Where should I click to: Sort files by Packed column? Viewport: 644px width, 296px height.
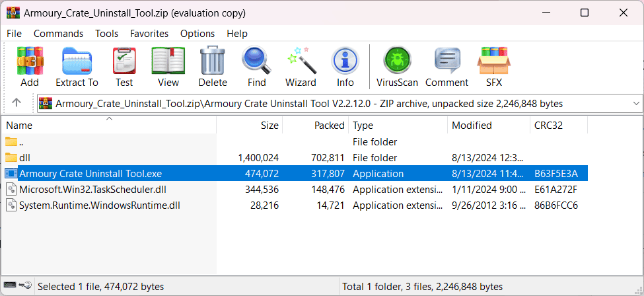[316, 125]
